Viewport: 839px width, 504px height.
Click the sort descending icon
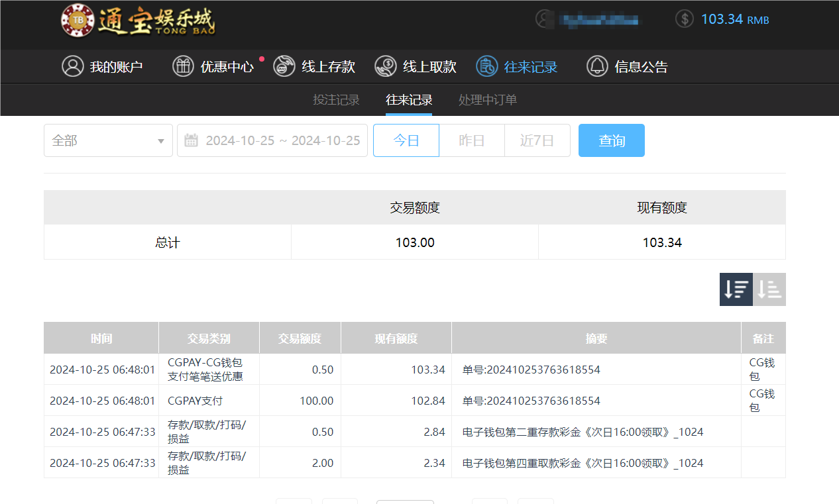tap(736, 289)
